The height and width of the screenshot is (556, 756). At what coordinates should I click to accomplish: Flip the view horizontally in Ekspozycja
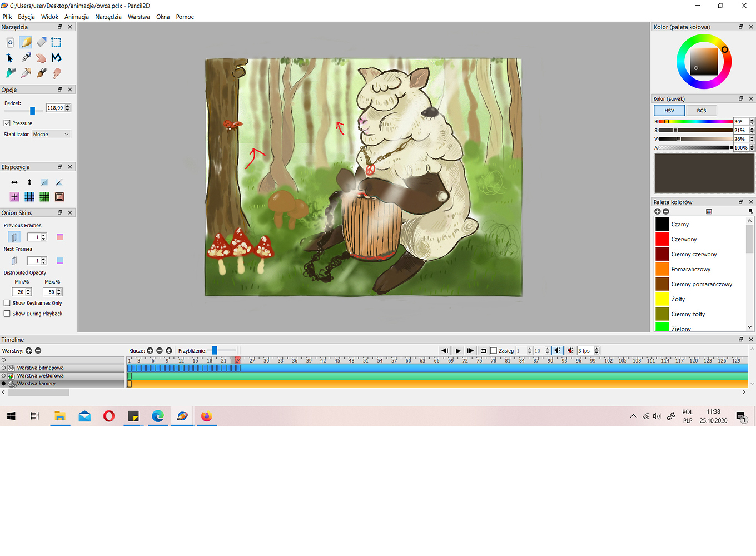[14, 182]
